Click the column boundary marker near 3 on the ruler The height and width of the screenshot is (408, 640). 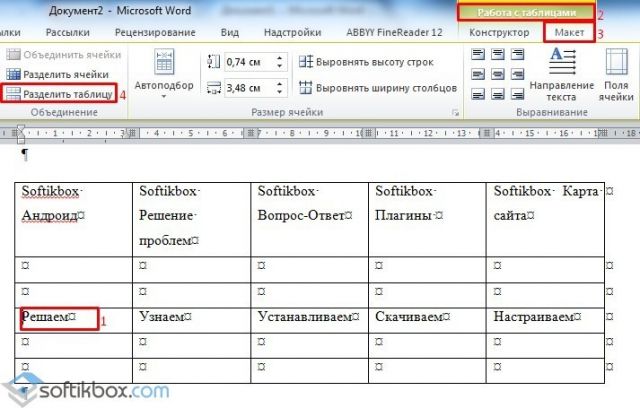coord(132,133)
